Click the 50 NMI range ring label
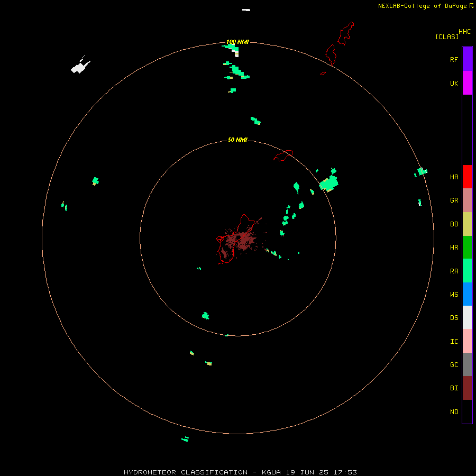This screenshot has height=476, width=476. click(237, 140)
